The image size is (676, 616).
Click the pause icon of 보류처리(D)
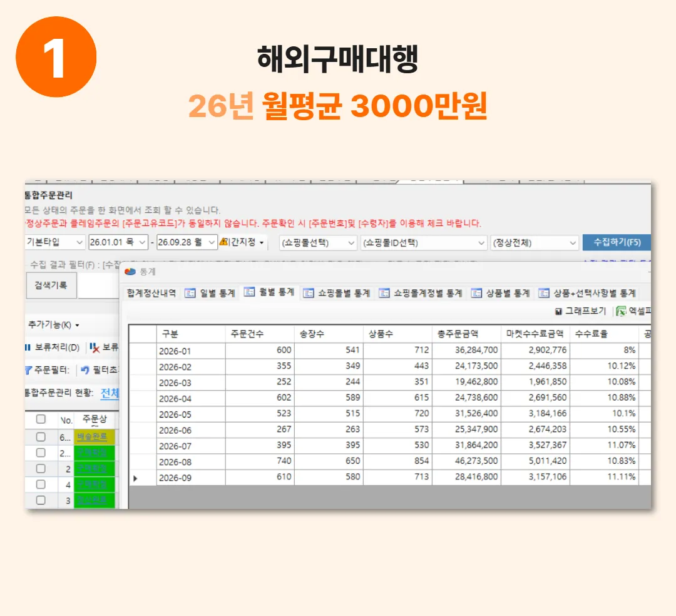(x=28, y=347)
